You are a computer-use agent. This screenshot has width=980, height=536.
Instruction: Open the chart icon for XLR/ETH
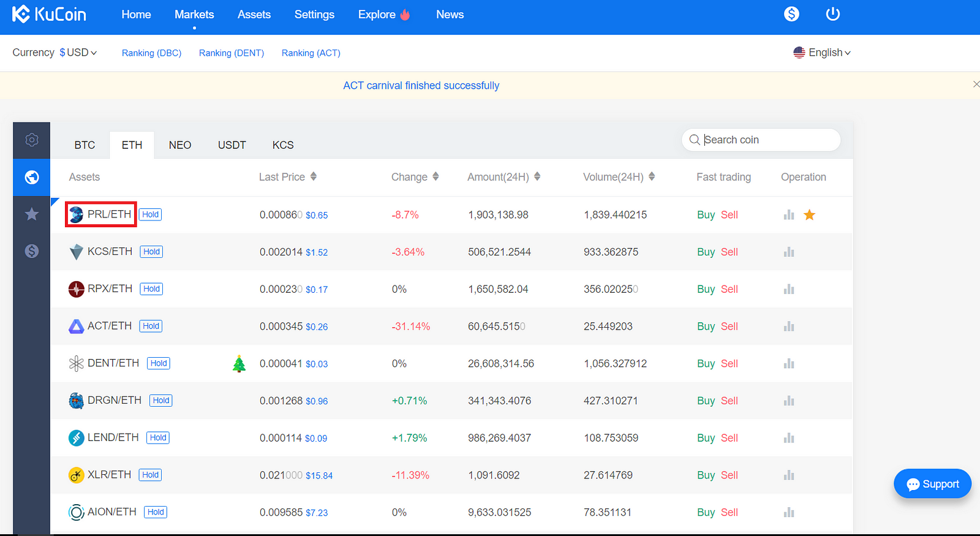(789, 475)
